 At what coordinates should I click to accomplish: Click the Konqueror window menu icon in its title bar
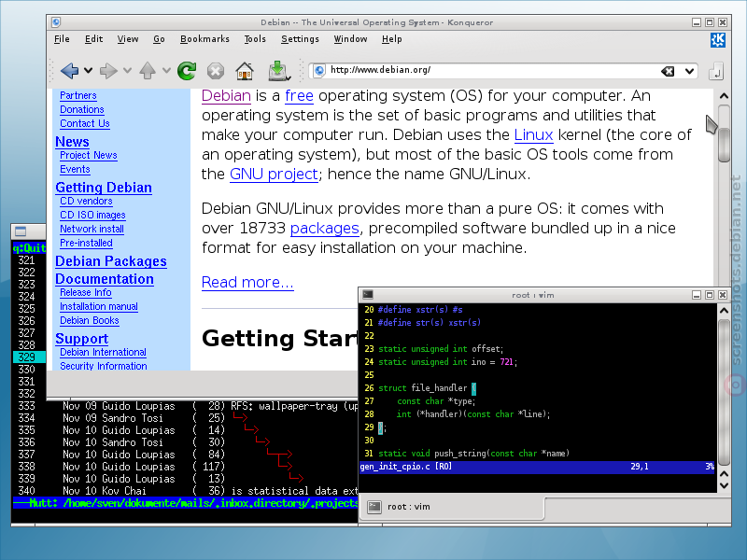pos(56,21)
